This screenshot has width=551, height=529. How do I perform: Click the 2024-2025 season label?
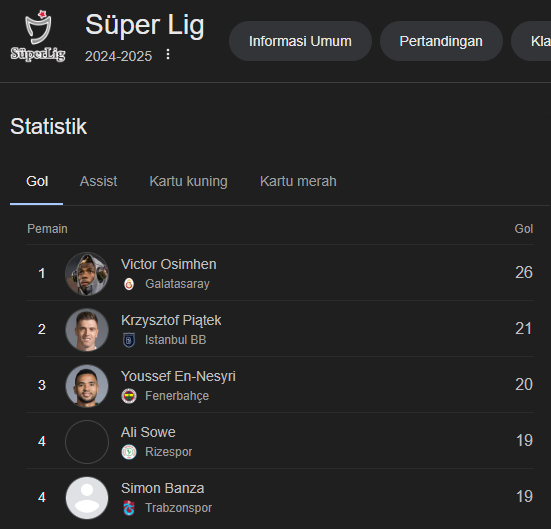(118, 56)
